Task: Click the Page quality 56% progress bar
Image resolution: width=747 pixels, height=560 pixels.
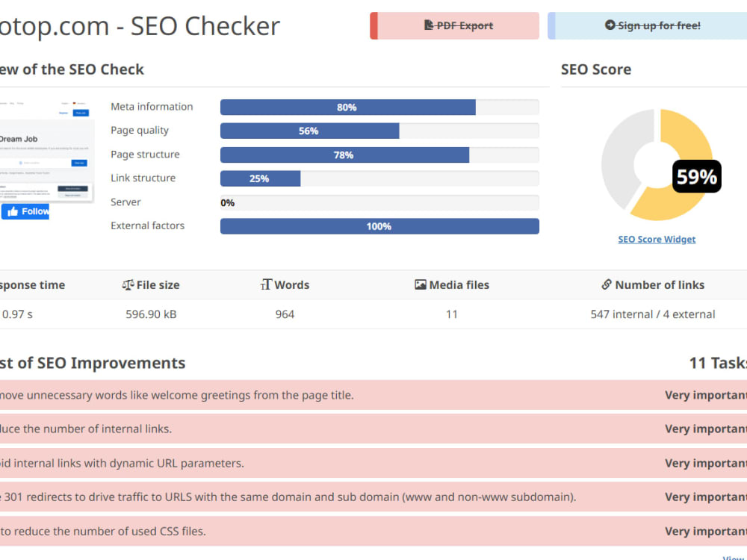Action: pyautogui.click(x=379, y=131)
